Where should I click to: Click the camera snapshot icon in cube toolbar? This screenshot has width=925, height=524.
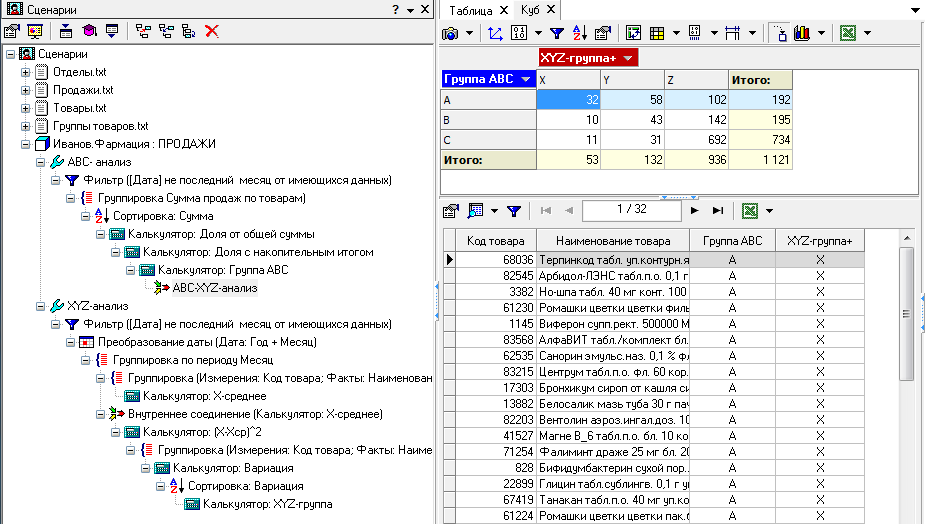pos(450,33)
